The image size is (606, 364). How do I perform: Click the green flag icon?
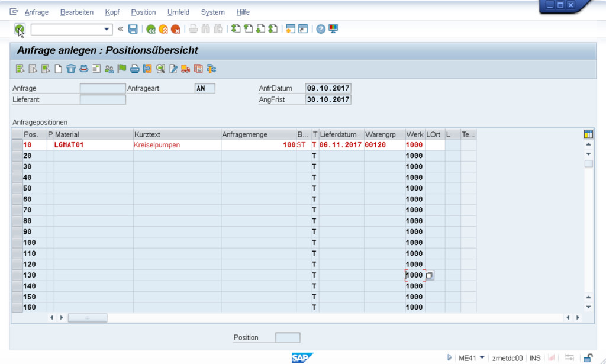point(122,69)
